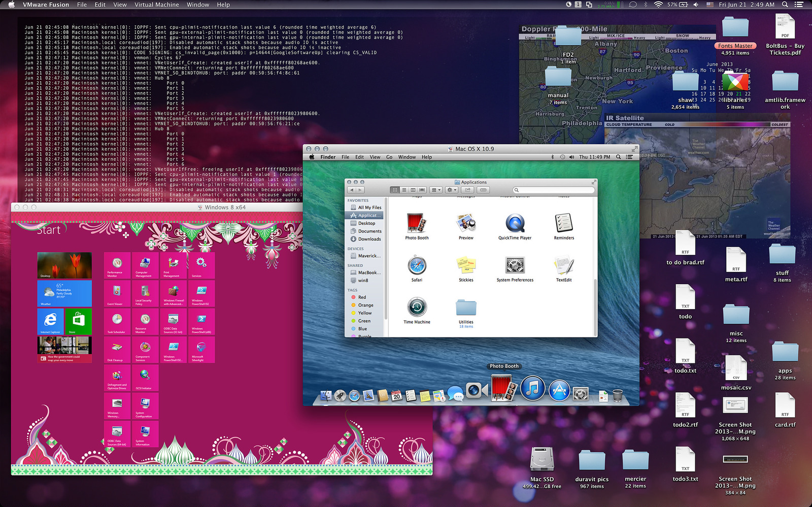Launch Preview from the Applications folder
Viewport: 812px width, 507px height.
click(466, 226)
